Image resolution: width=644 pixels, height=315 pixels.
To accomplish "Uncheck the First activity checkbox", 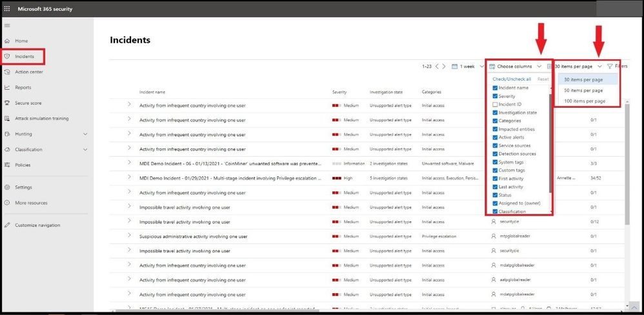I will point(495,179).
